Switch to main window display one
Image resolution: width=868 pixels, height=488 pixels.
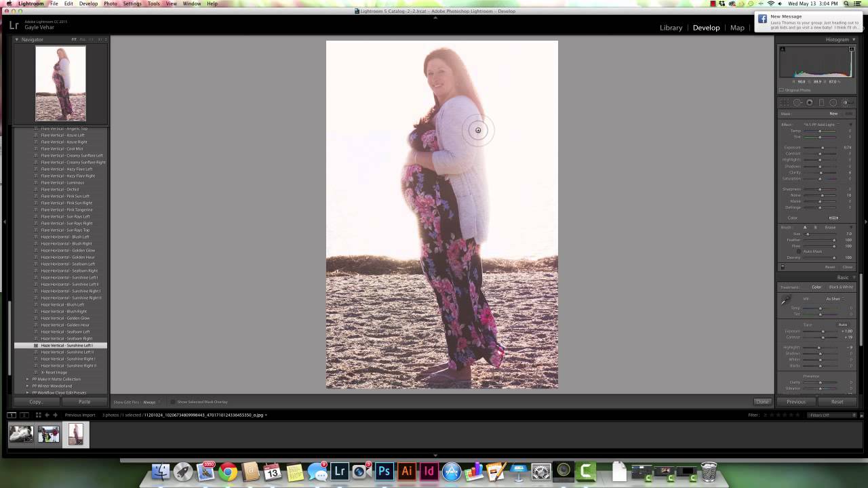click(x=12, y=415)
